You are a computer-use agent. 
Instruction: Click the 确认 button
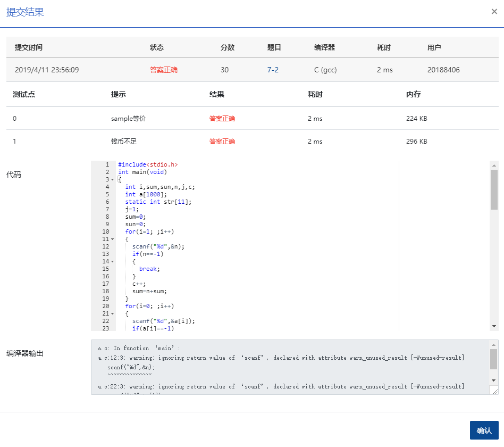(x=484, y=431)
